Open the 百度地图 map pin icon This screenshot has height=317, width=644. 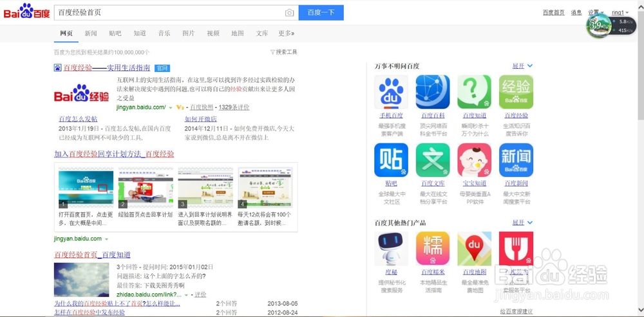pos(475,248)
